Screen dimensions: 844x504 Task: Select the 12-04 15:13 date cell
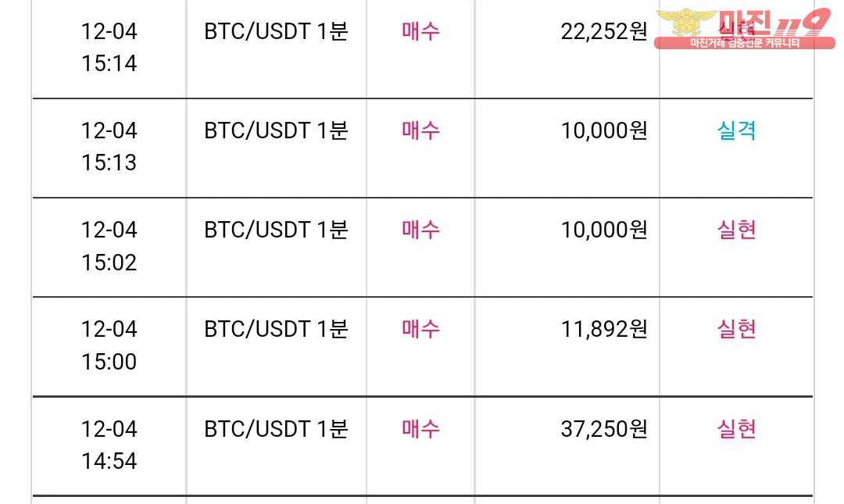[109, 146]
